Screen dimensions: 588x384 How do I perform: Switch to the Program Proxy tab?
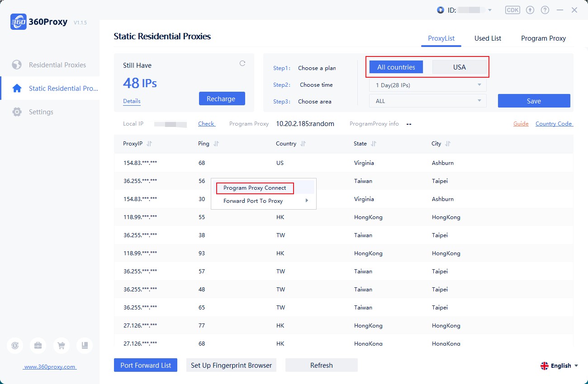(543, 38)
